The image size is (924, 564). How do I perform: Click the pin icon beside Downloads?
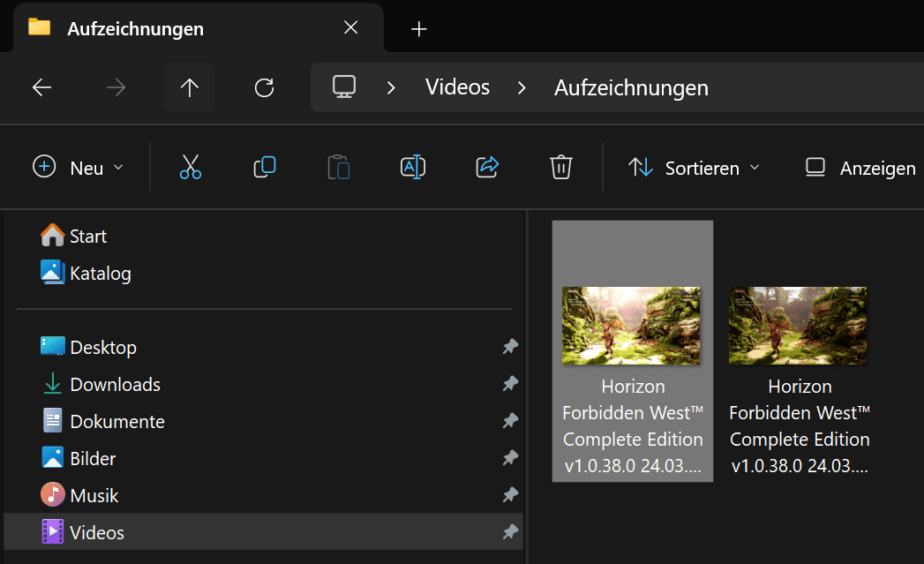point(510,384)
